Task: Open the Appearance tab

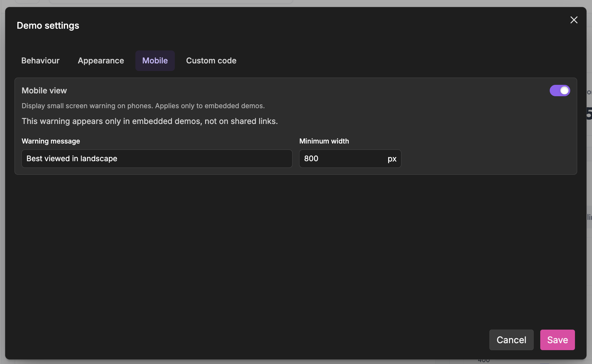Action: [x=101, y=61]
